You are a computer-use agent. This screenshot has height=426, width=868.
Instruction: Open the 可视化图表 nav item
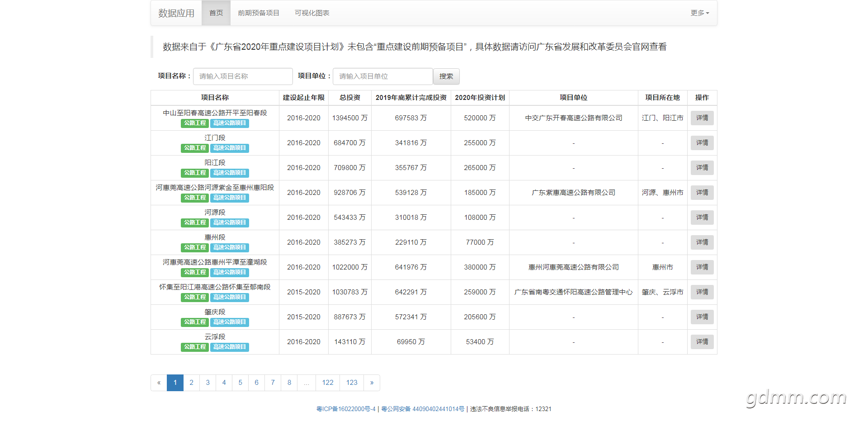pos(312,13)
